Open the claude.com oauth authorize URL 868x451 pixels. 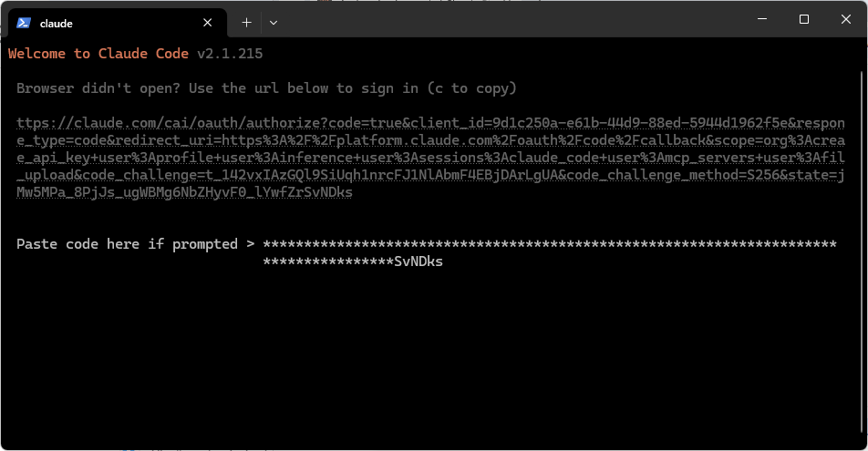tap(430, 157)
